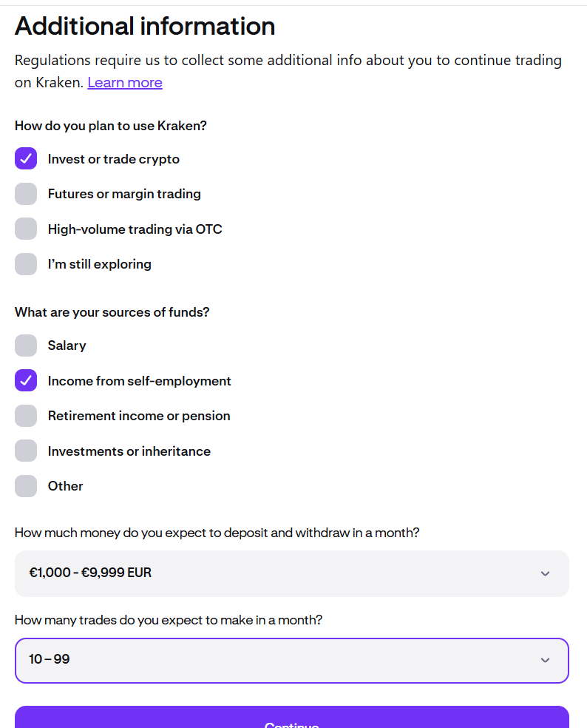Tick the Futures or margin trading checkbox
Image resolution: width=587 pixels, height=728 pixels.
pos(26,194)
